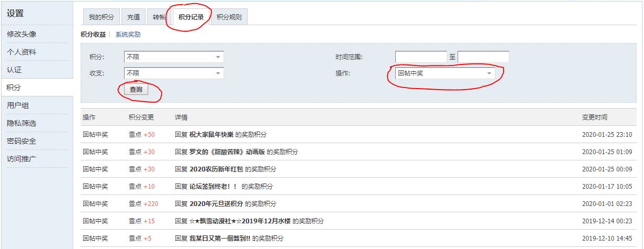Viewport: 644px width, 249px height.
Task: Open the 转帐 tab
Action: 159,17
